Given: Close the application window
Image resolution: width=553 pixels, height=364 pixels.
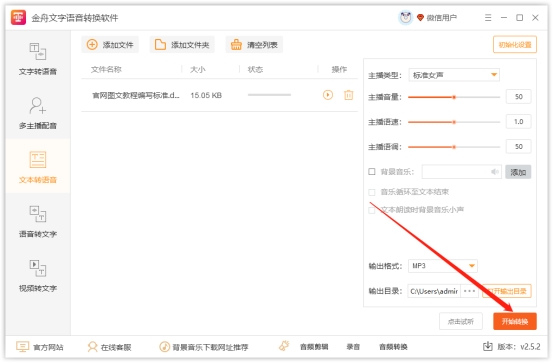Looking at the screenshot, I should [535, 18].
